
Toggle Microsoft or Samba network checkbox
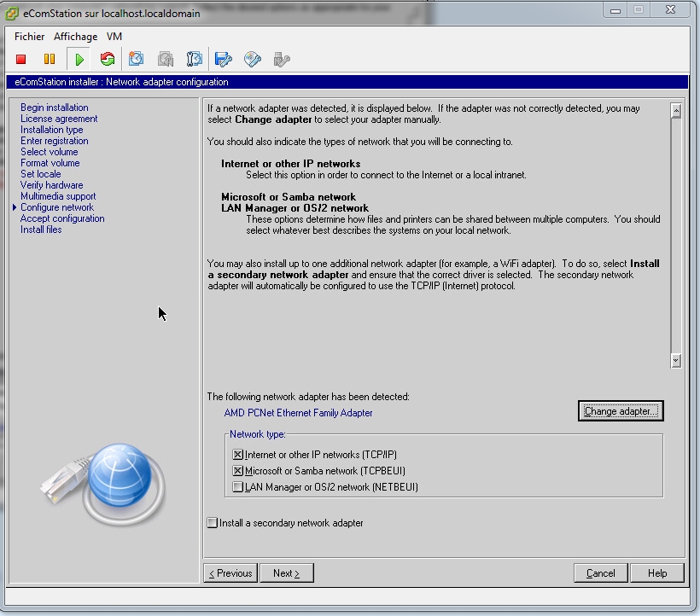tap(238, 471)
